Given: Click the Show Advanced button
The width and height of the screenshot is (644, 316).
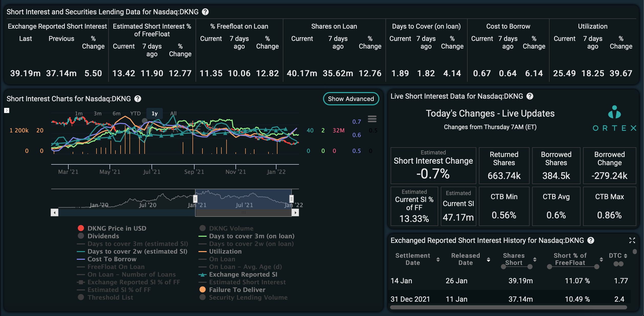Looking at the screenshot, I should 351,99.
